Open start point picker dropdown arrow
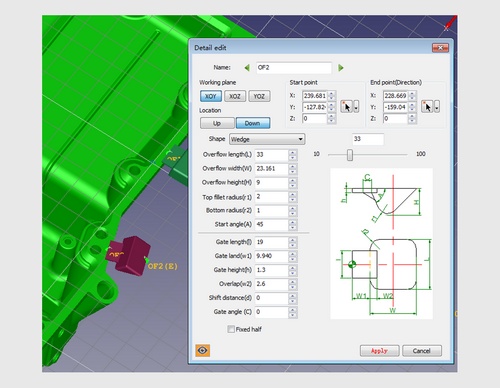This screenshot has width=500, height=388. [x=356, y=107]
